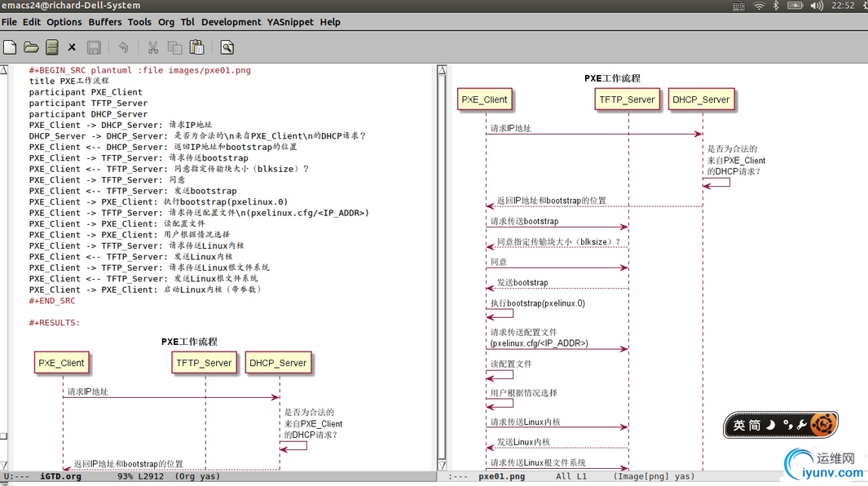Click the New File toolbar icon

point(11,47)
